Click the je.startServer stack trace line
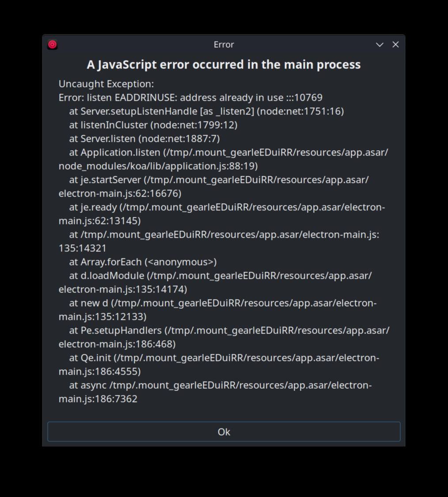This screenshot has width=448, height=497. pos(219,180)
